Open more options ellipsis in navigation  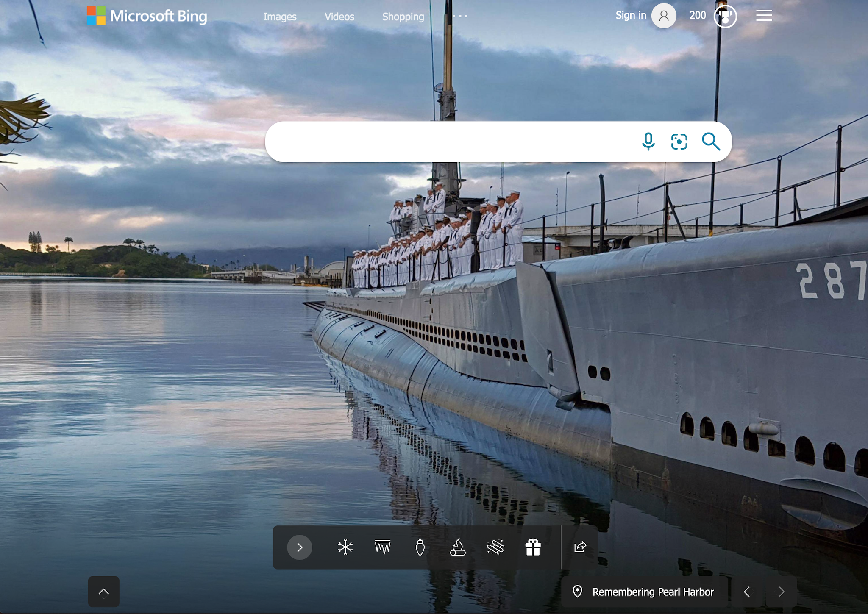(460, 17)
